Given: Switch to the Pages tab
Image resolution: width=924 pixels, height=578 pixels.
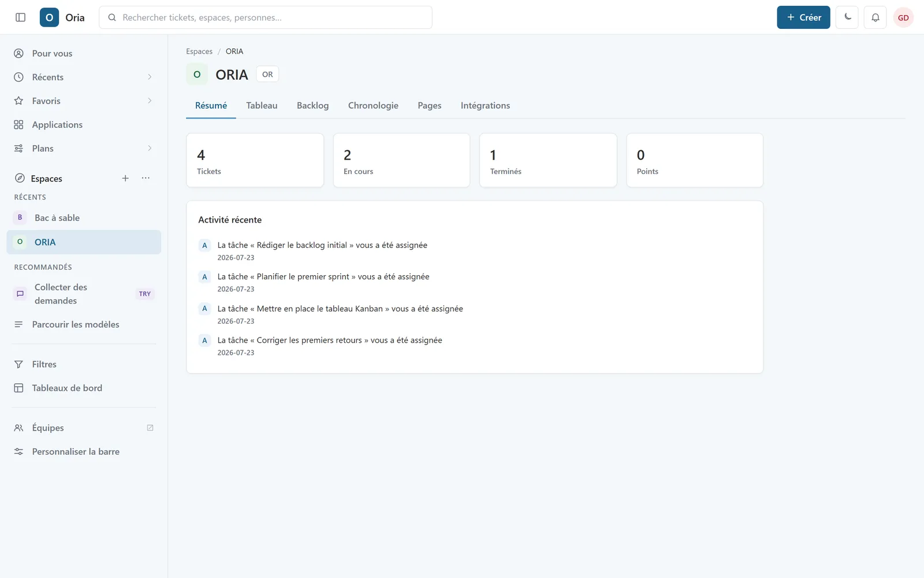Looking at the screenshot, I should click(430, 105).
